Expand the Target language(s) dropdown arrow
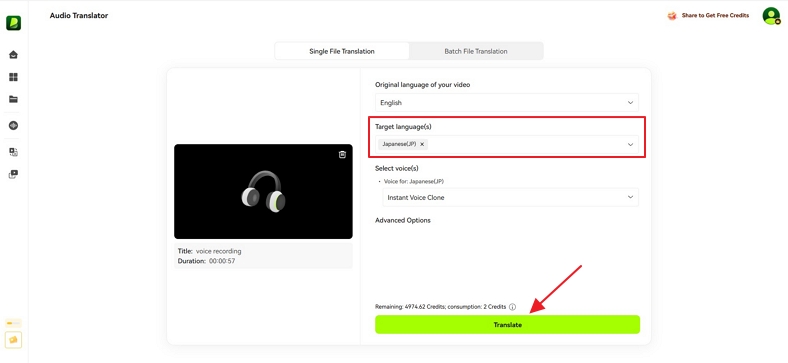The image size is (788, 363). pyautogui.click(x=630, y=145)
